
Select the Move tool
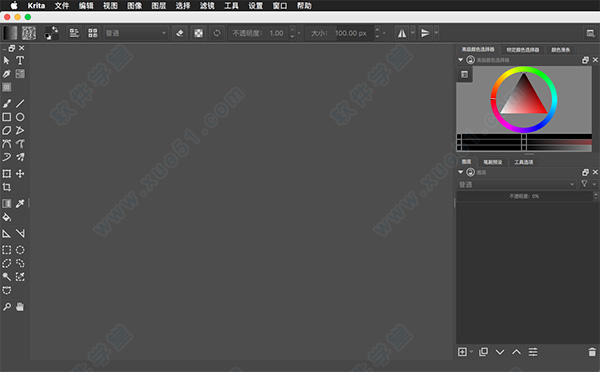point(20,173)
